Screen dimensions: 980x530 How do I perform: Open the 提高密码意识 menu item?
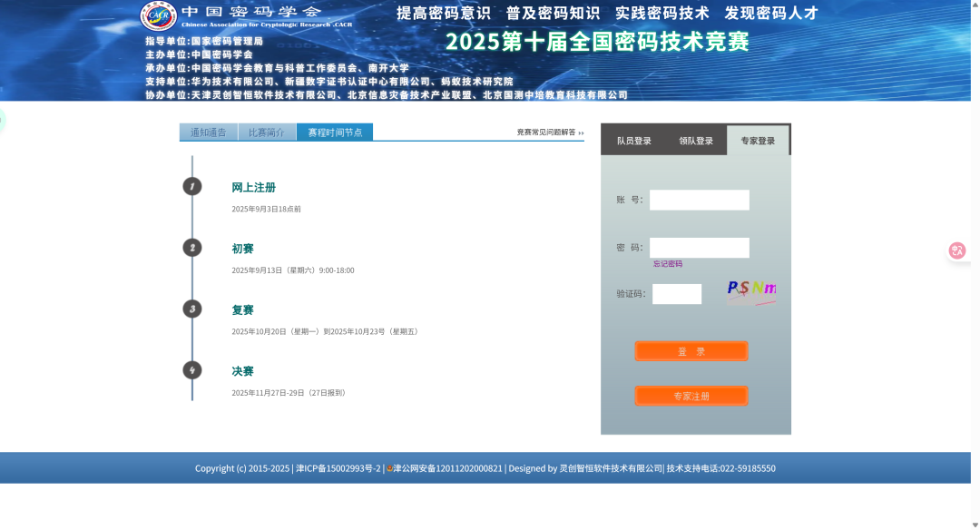[x=440, y=14]
